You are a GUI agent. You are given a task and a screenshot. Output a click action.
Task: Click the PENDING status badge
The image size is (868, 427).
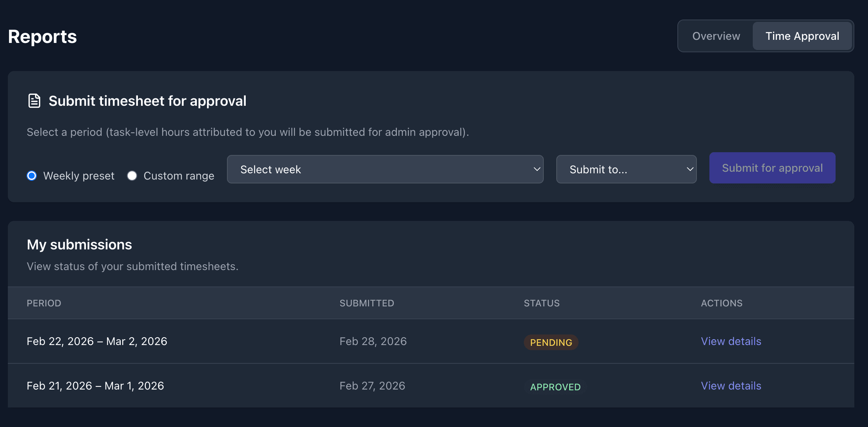pyautogui.click(x=551, y=342)
